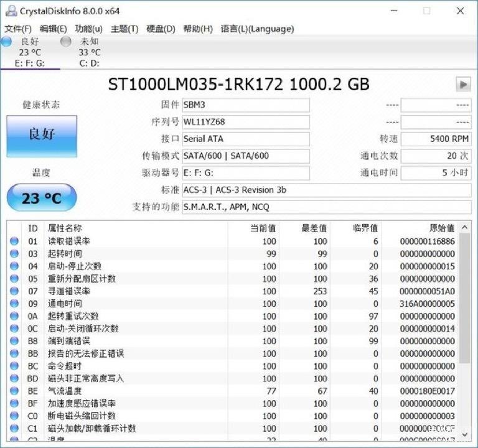Image resolution: width=478 pixels, height=448 pixels.
Task: Click status dot for 寻道错误率 row
Action: 14,291
